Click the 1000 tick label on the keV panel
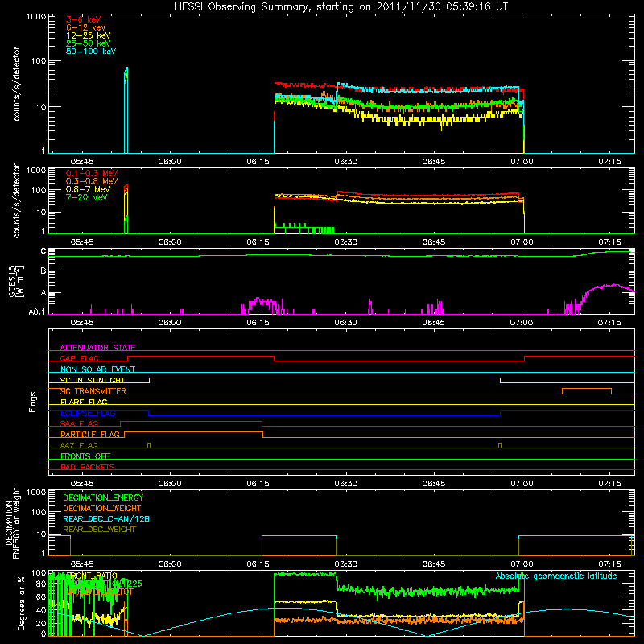This screenshot has width=644, height=644. tap(36, 17)
